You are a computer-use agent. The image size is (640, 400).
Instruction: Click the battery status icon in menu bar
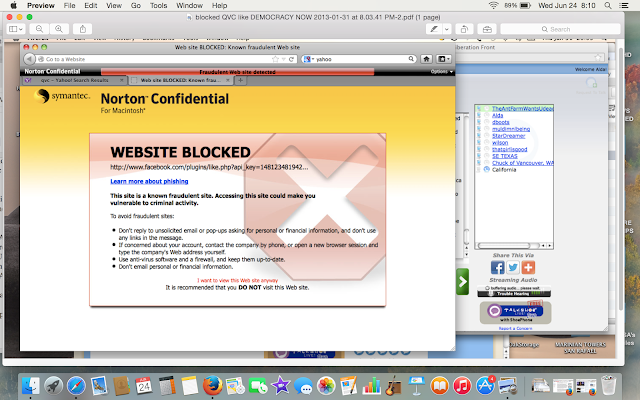pyautogui.click(x=525, y=5)
